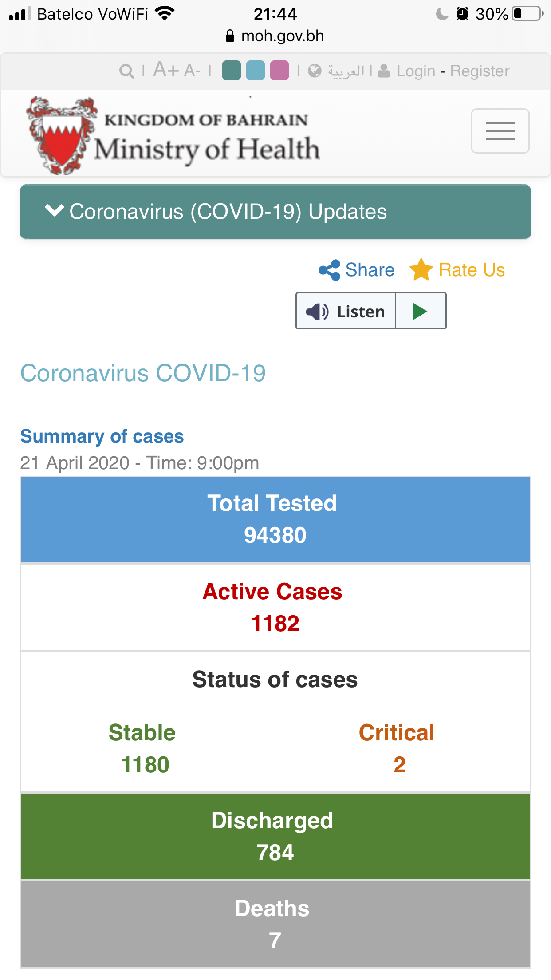The image size is (551, 980).
Task: Click the chevron beside COVID-19 Updates
Action: tap(55, 211)
